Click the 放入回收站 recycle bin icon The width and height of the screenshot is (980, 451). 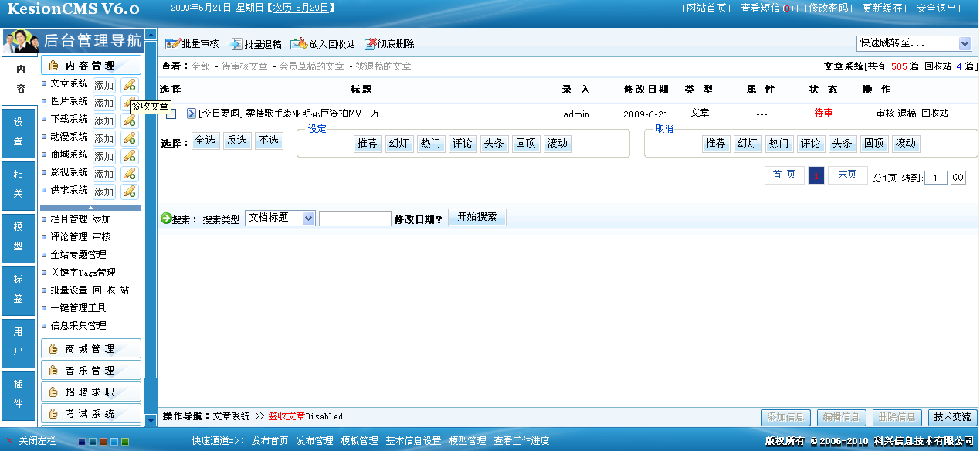[x=298, y=44]
